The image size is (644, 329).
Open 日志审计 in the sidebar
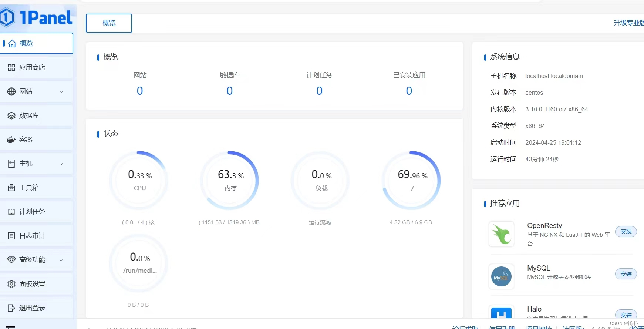[36, 236]
